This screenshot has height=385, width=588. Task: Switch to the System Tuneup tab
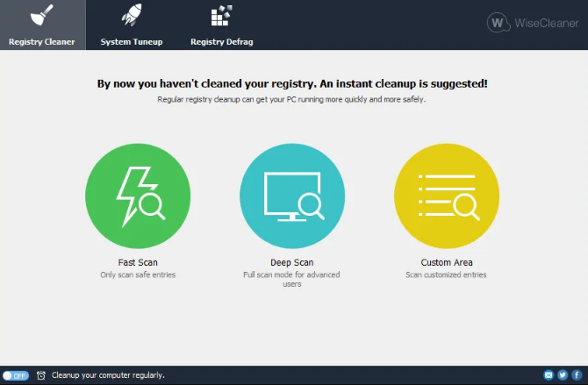(132, 25)
